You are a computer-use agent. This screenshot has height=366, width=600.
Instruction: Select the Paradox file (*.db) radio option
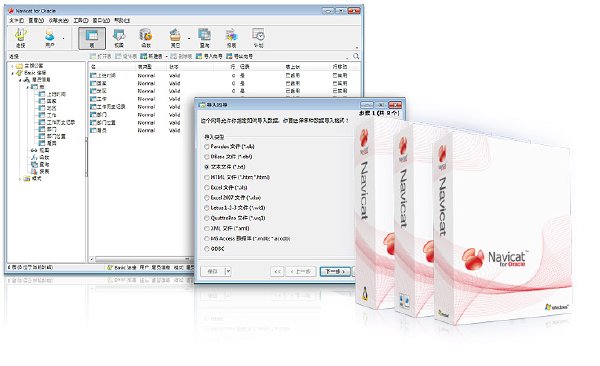230,146
